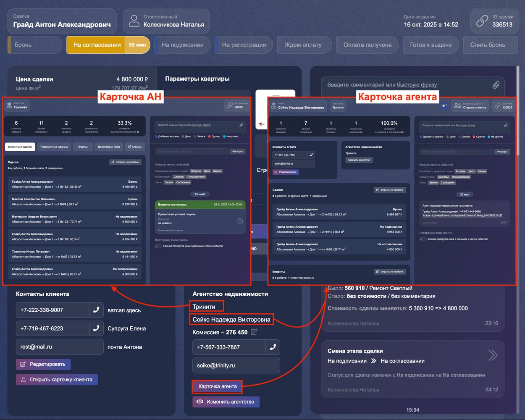Click the note ватсап здесь
The width and height of the screenshot is (525, 420).
click(124, 310)
